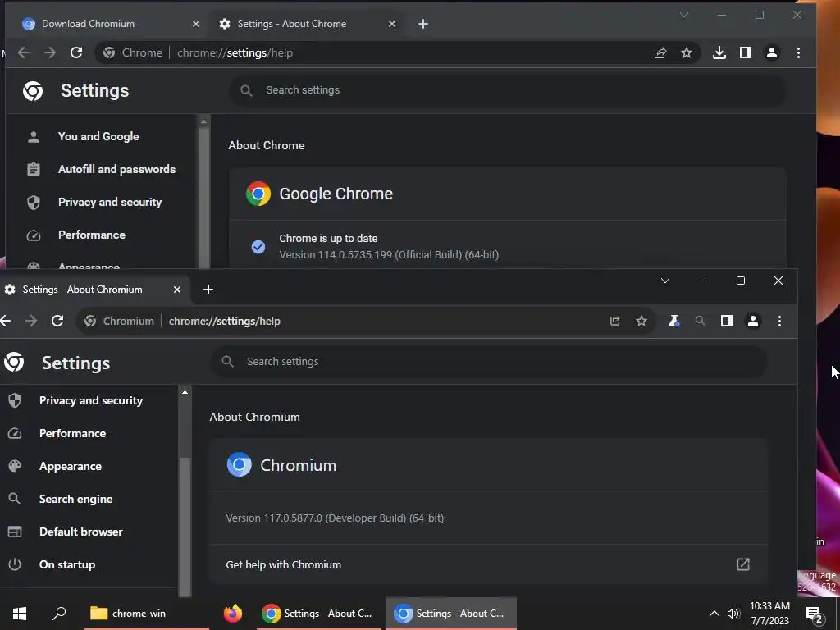840x630 pixels.
Task: Open Windows taskbar search
Action: coord(59,614)
